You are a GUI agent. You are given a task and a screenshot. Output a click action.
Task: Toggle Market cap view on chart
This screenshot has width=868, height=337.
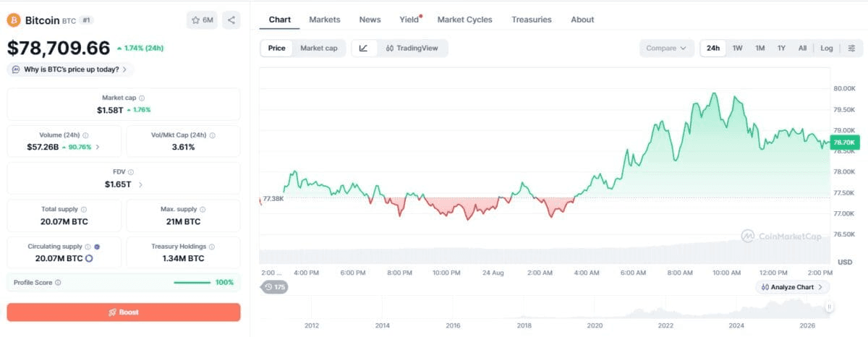(319, 48)
